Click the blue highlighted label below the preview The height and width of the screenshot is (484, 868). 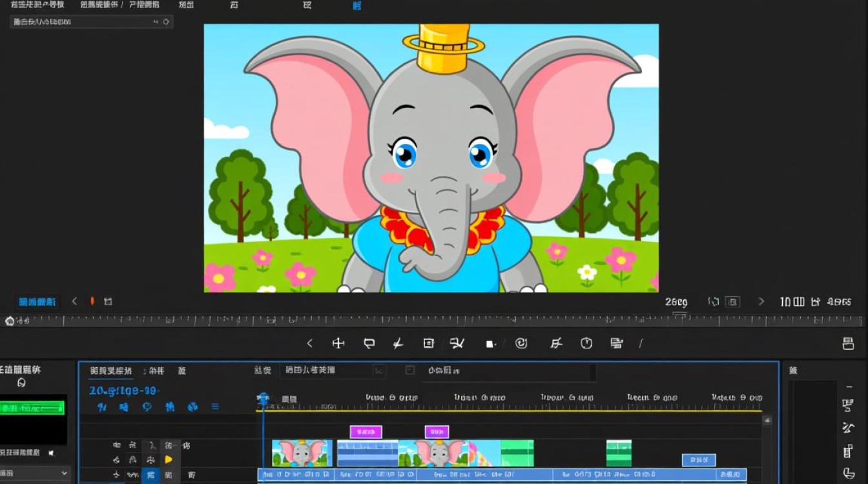(37, 301)
